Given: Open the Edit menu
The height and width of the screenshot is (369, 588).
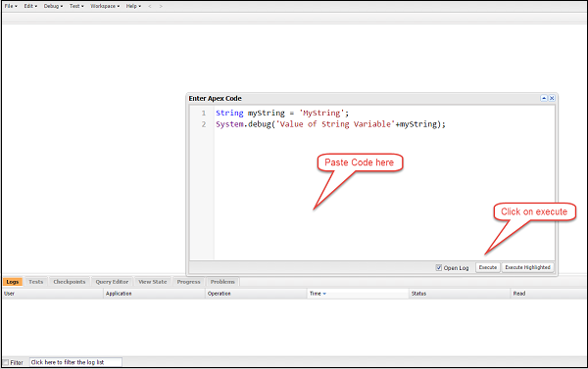Looking at the screenshot, I should [x=30, y=6].
